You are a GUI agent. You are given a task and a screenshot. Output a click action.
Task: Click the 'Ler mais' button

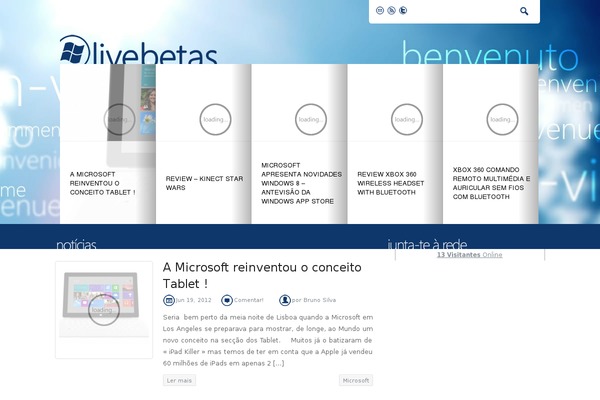pyautogui.click(x=179, y=380)
